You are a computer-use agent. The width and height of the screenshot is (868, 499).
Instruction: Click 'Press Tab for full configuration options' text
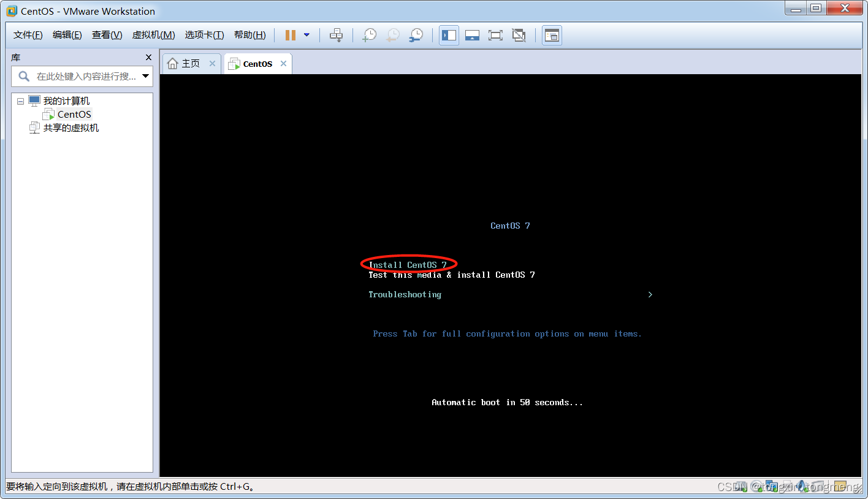pyautogui.click(x=508, y=334)
